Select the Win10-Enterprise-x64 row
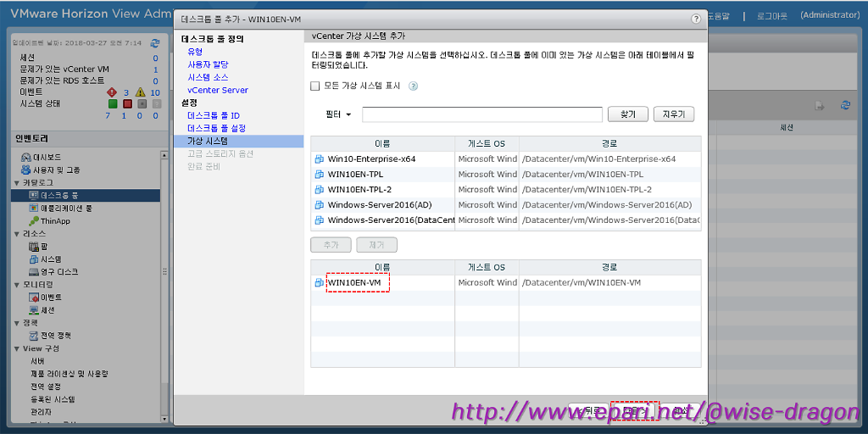This screenshot has height=434, width=868. (x=506, y=159)
